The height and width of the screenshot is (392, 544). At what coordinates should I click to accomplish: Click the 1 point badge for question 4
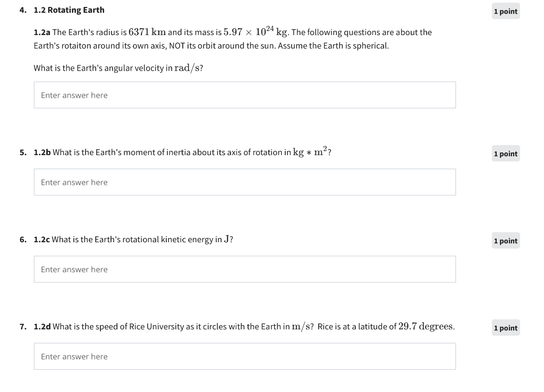pyautogui.click(x=506, y=11)
